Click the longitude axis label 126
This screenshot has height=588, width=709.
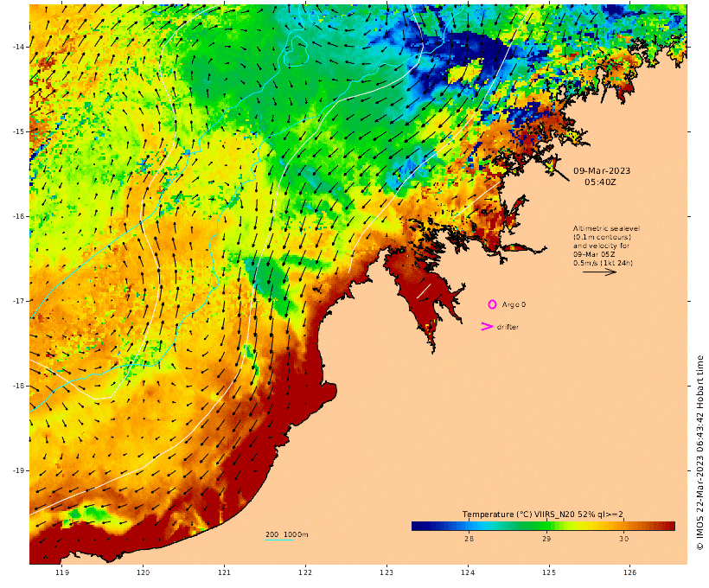[629, 572]
